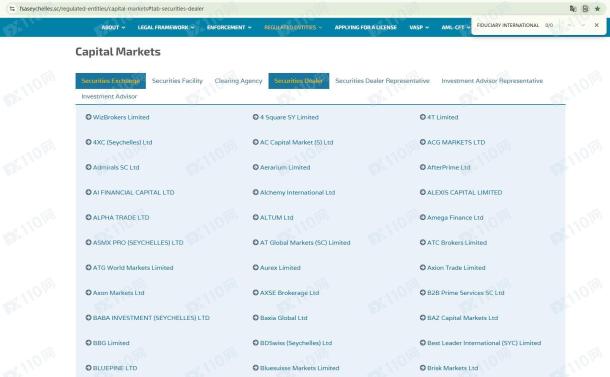
Task: Click the circle arrow icon beside 4T Limited
Action: point(423,117)
